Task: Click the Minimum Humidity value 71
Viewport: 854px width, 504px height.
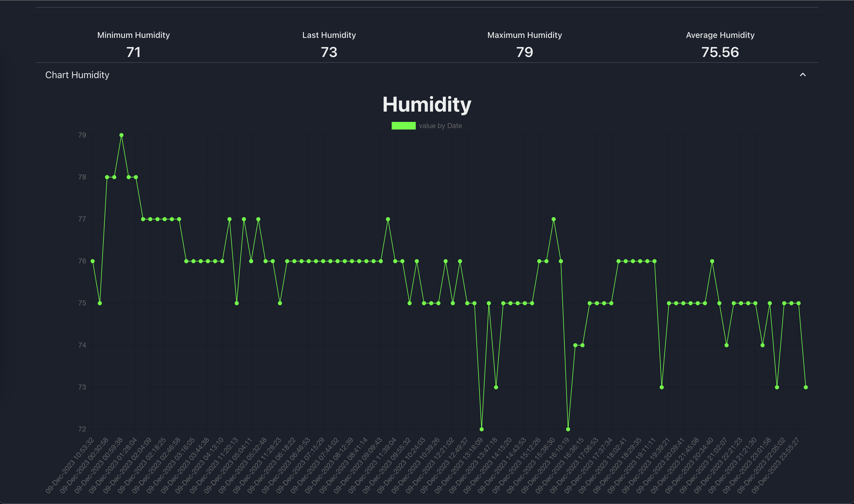Action: tap(133, 52)
